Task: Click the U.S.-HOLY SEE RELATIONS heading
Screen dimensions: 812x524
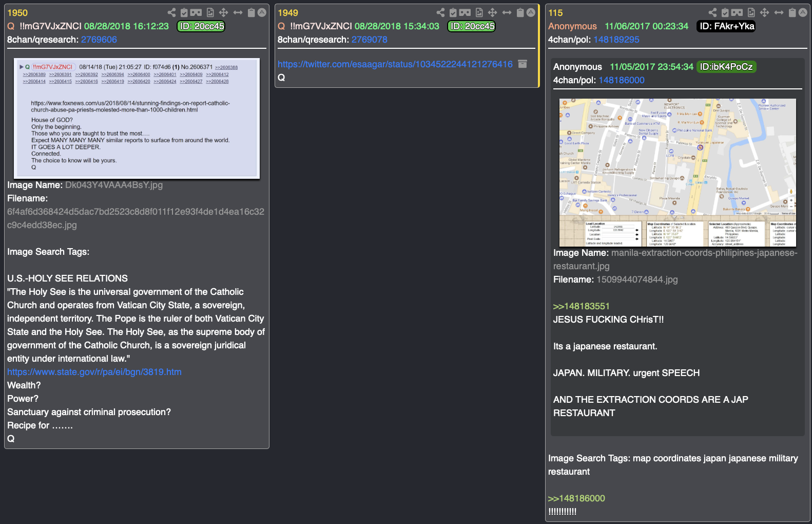Action: 67,278
